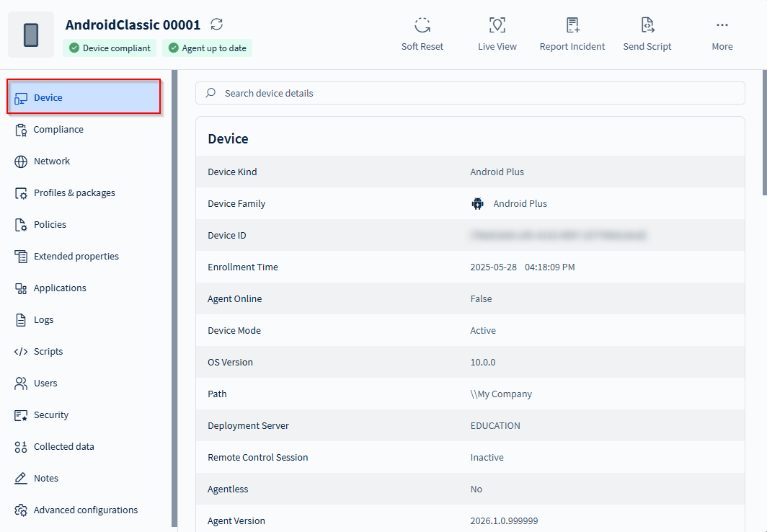
Task: Click the Logs sidebar icon
Action: tap(21, 320)
